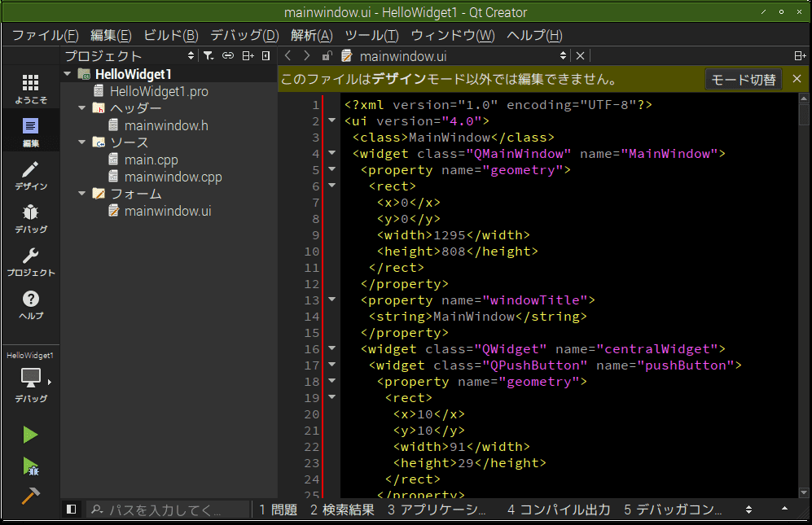The height and width of the screenshot is (525, 812).
Task: Open the デバッグ(D) menu
Action: tap(244, 35)
